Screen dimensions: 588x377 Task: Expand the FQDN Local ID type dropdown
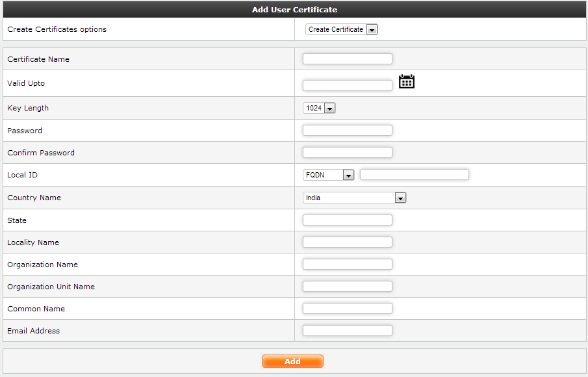pyautogui.click(x=329, y=175)
